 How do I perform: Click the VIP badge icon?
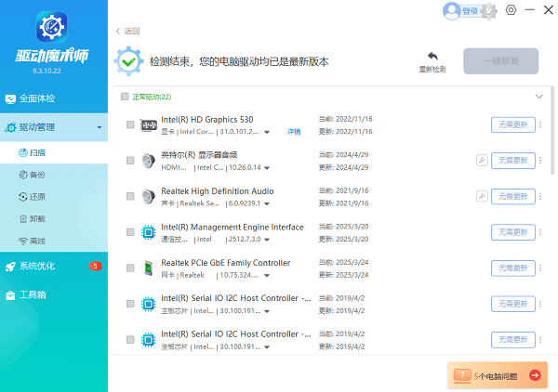tap(489, 11)
